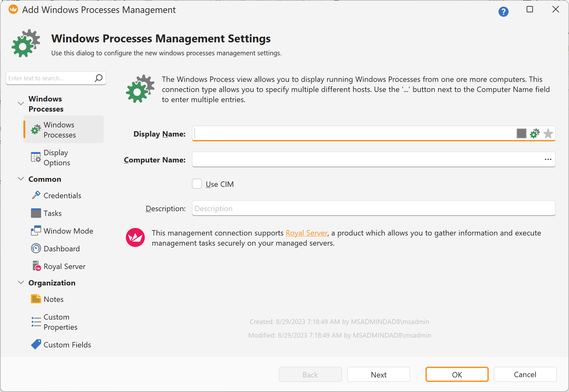The image size is (569, 392).
Task: Open the help question mark icon
Action: click(503, 12)
